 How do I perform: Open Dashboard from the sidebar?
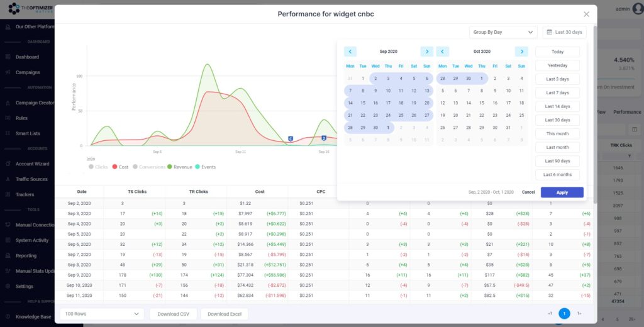click(27, 57)
